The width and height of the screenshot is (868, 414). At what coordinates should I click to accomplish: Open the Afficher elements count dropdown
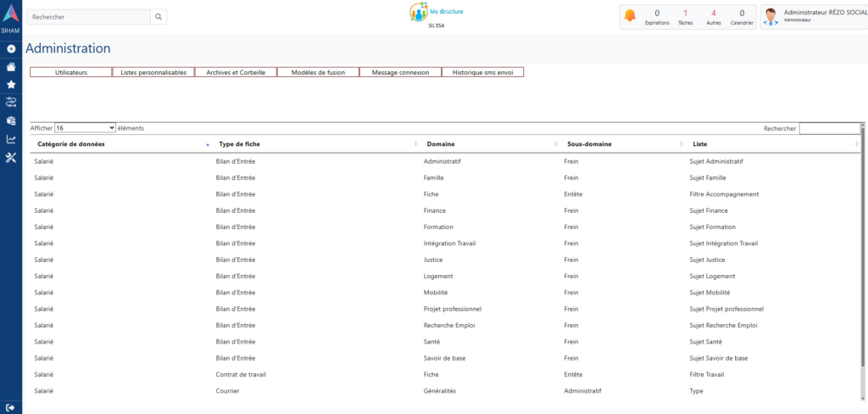coord(85,128)
